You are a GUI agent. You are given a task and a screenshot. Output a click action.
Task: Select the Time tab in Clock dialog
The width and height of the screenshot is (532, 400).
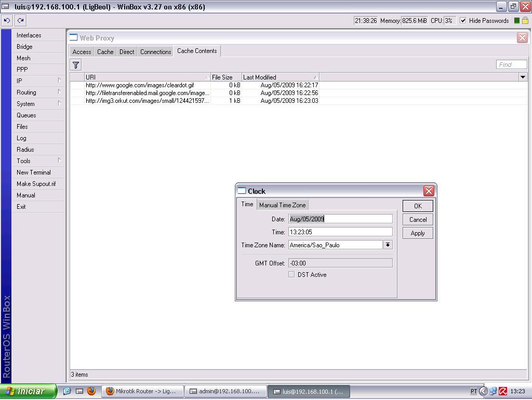tap(247, 204)
